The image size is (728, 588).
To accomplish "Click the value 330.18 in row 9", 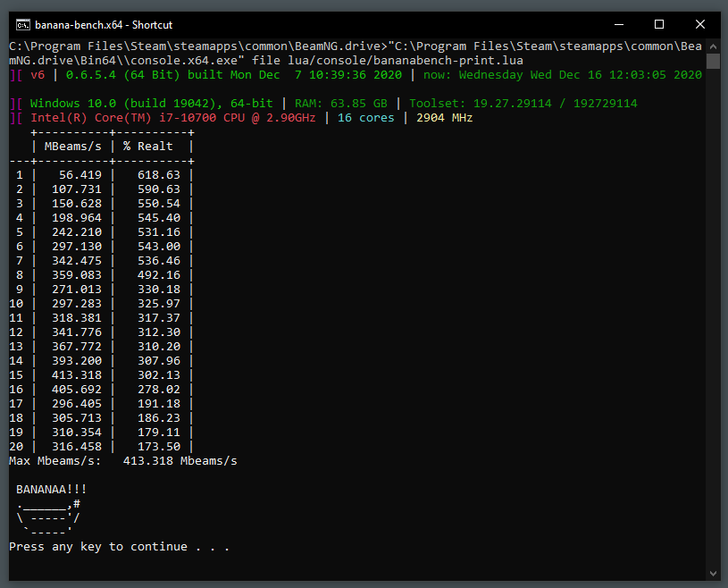I will [159, 290].
